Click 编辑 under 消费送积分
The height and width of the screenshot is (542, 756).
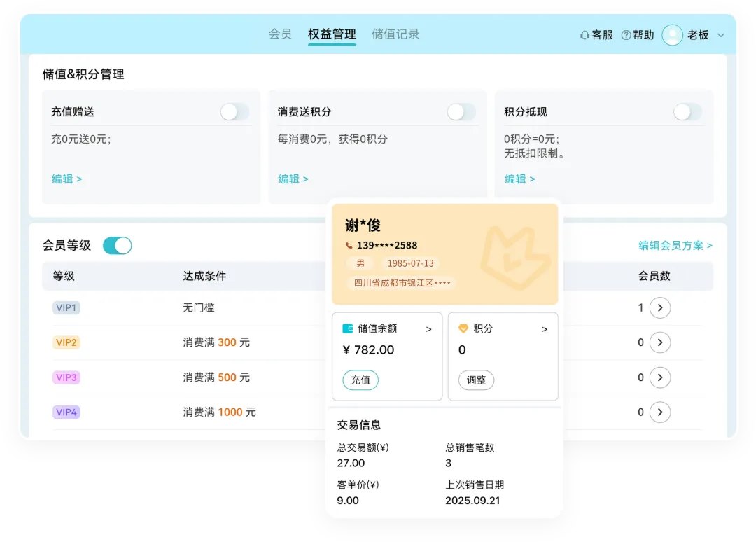[x=293, y=179]
